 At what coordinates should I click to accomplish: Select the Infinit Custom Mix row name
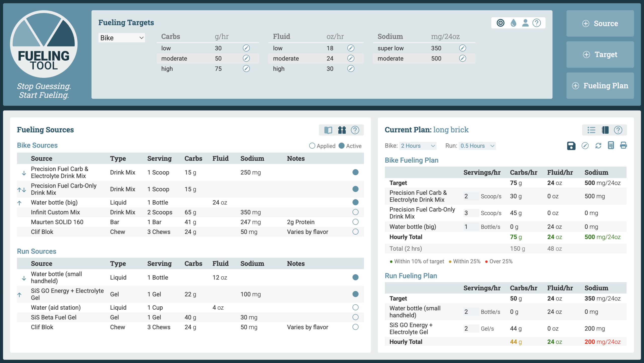pyautogui.click(x=55, y=212)
